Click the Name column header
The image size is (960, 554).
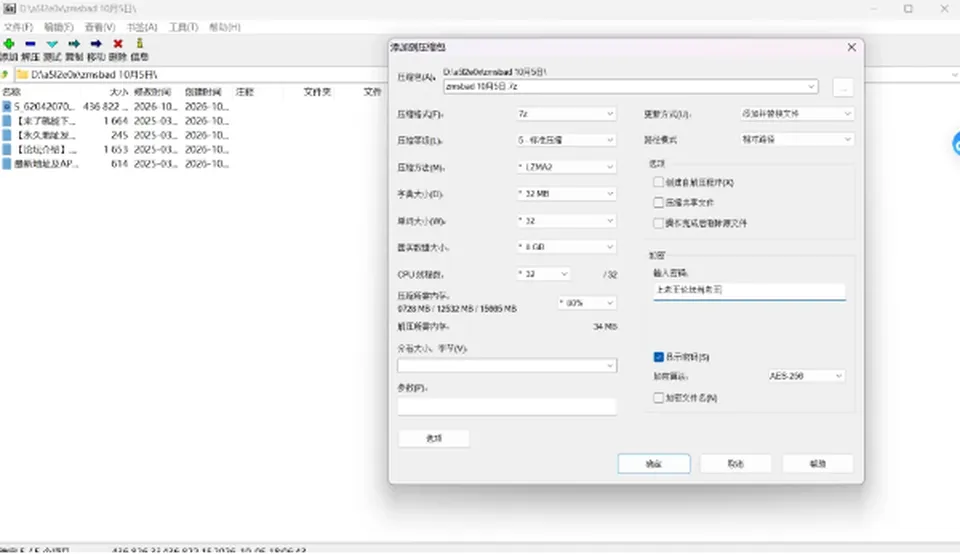[x=12, y=92]
